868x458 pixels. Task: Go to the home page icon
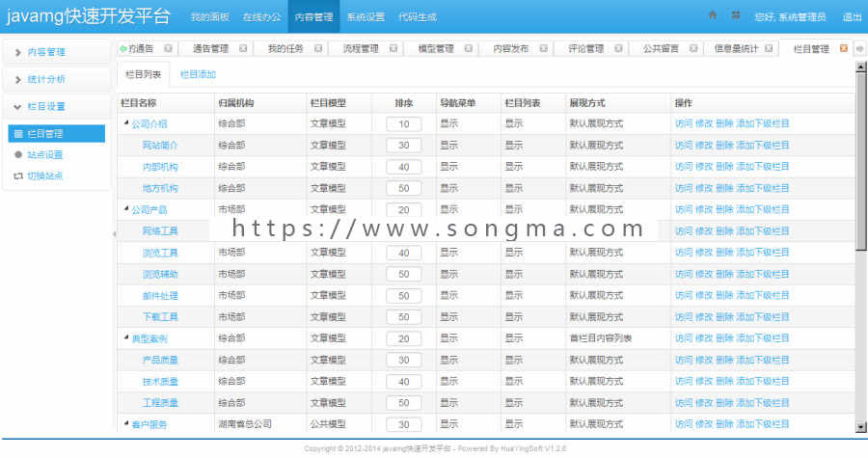713,15
